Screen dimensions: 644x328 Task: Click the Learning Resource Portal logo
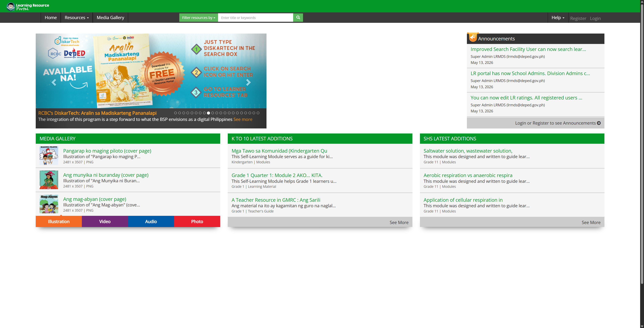28,7
